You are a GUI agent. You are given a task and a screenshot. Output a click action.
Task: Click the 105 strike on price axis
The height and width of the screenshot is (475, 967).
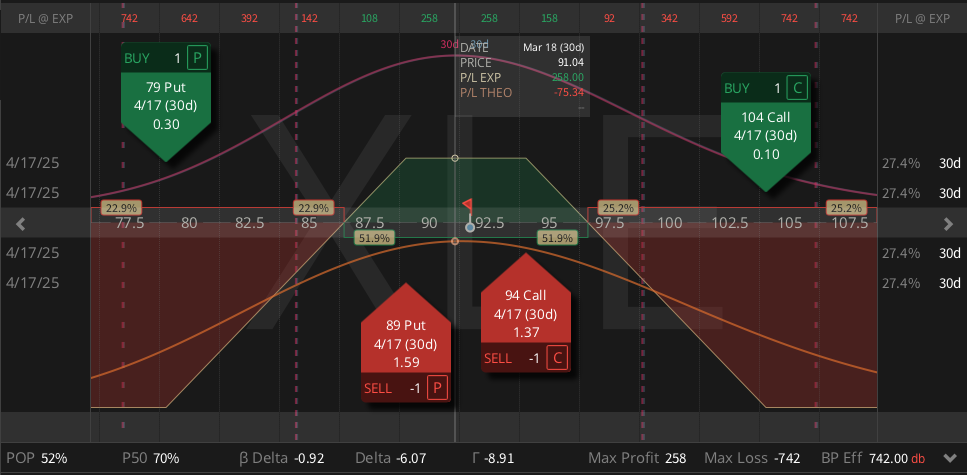pyautogui.click(x=789, y=223)
